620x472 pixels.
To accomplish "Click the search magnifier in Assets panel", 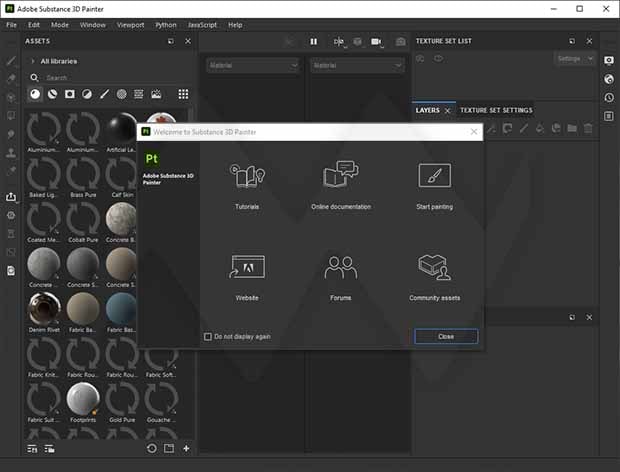I will coord(34,77).
